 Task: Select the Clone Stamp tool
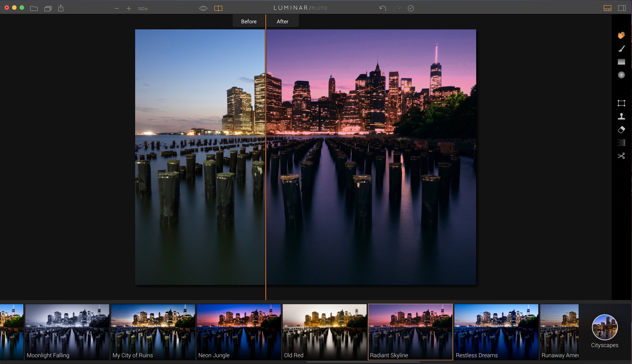621,116
